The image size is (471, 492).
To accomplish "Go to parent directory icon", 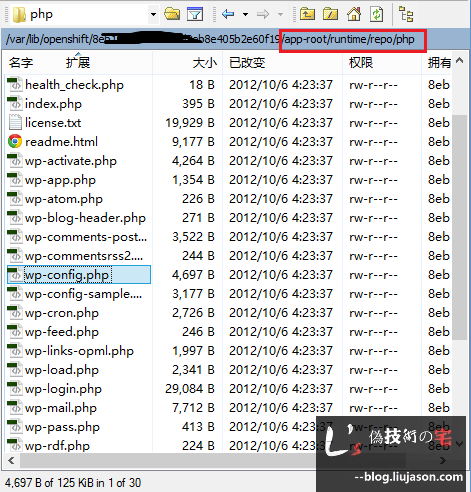I will (x=307, y=14).
